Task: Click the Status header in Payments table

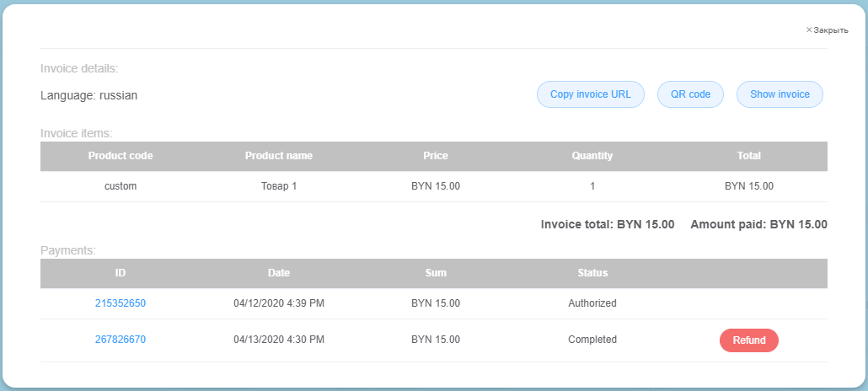Action: pos(592,273)
